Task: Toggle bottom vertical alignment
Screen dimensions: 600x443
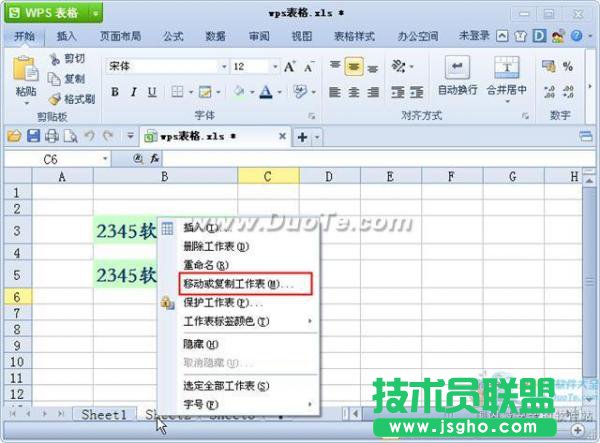Action: point(373,68)
